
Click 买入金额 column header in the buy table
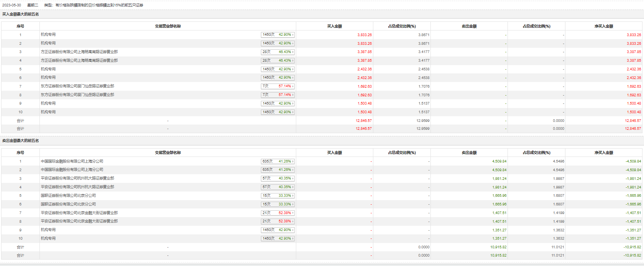pyautogui.click(x=334, y=26)
